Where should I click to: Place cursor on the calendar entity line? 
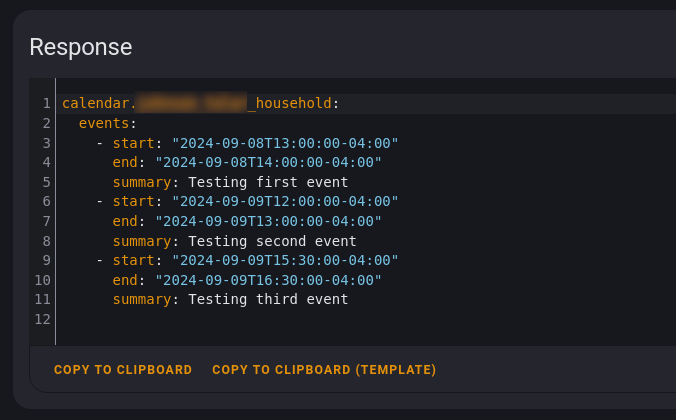click(x=200, y=103)
